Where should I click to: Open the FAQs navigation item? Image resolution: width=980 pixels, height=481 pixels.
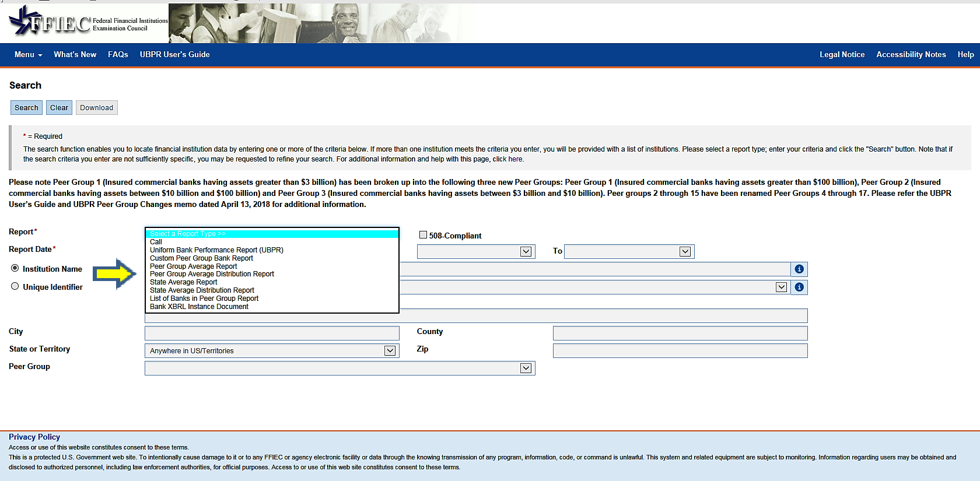tap(118, 54)
